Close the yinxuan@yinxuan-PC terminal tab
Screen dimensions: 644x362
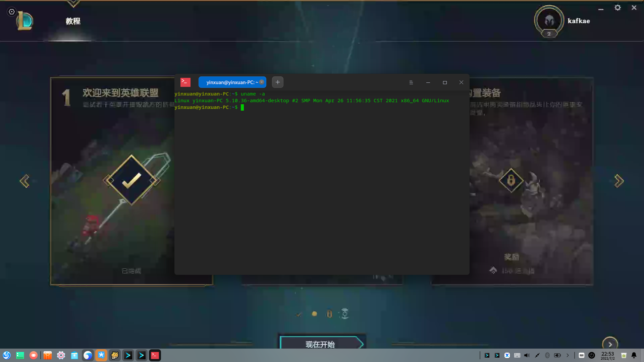tap(262, 82)
